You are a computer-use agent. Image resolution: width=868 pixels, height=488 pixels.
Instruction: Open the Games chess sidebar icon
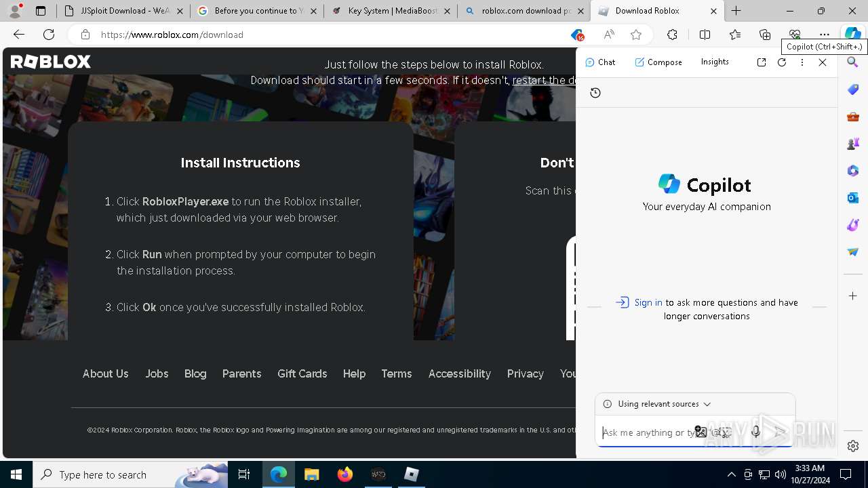(853, 144)
